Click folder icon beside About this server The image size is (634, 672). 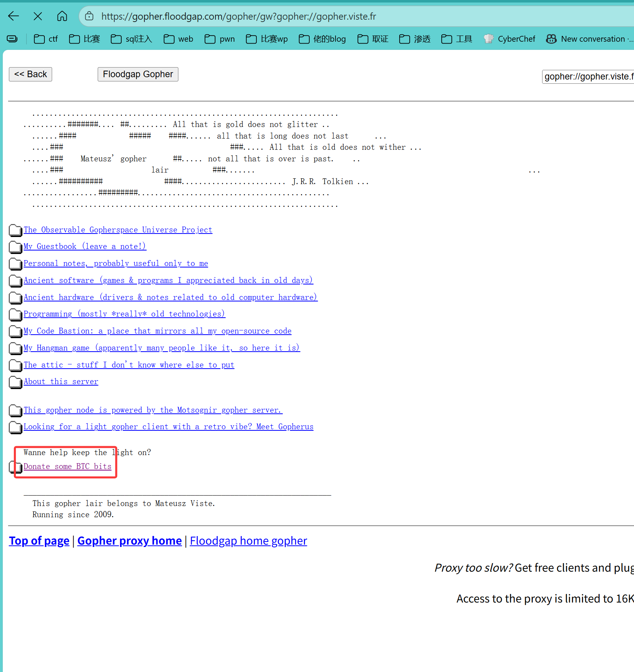[15, 382]
